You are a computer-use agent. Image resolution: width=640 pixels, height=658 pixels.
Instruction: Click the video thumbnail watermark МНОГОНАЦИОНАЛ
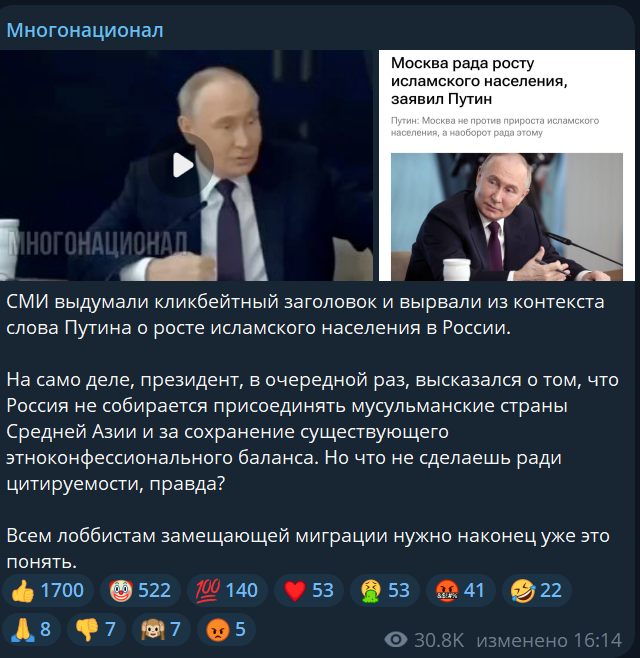point(97,243)
